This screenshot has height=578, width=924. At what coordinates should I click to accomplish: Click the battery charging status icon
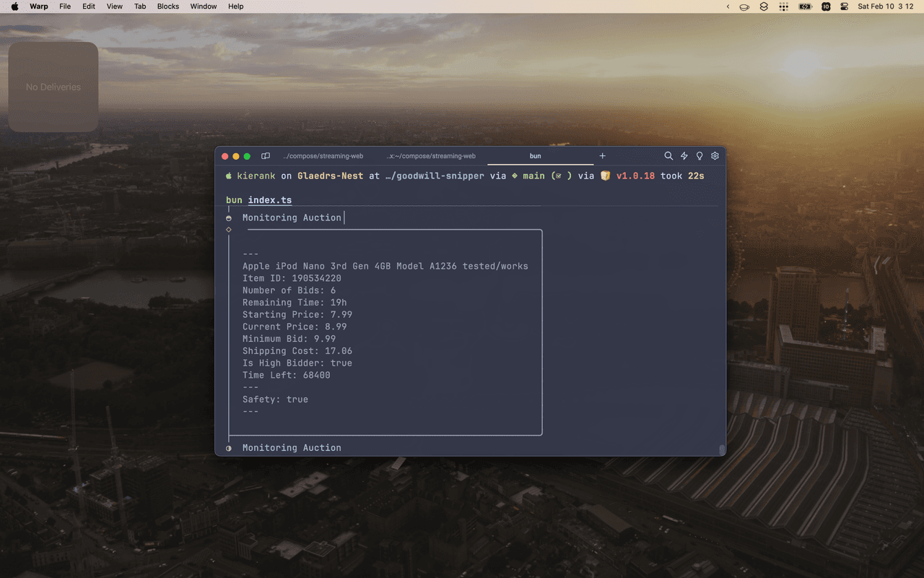(805, 7)
